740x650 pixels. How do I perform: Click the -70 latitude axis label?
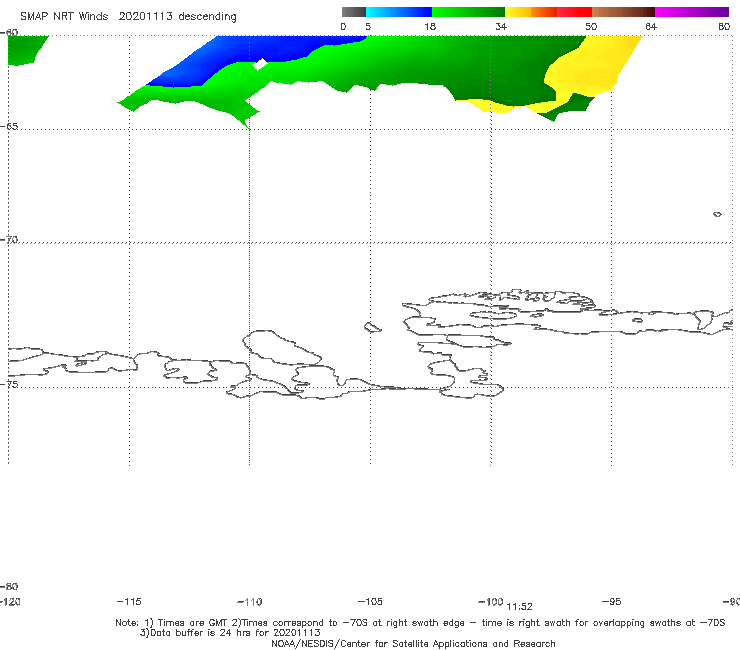[x=9, y=239]
